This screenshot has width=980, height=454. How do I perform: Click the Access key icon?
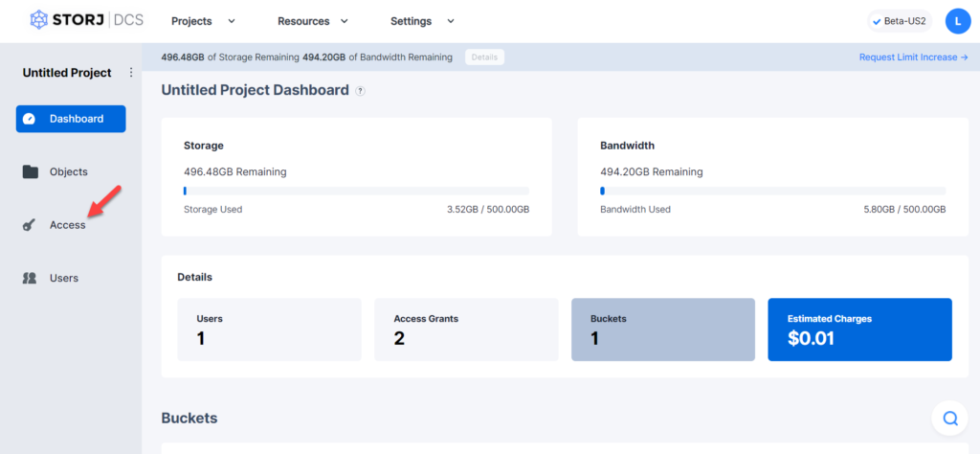pyautogui.click(x=29, y=225)
